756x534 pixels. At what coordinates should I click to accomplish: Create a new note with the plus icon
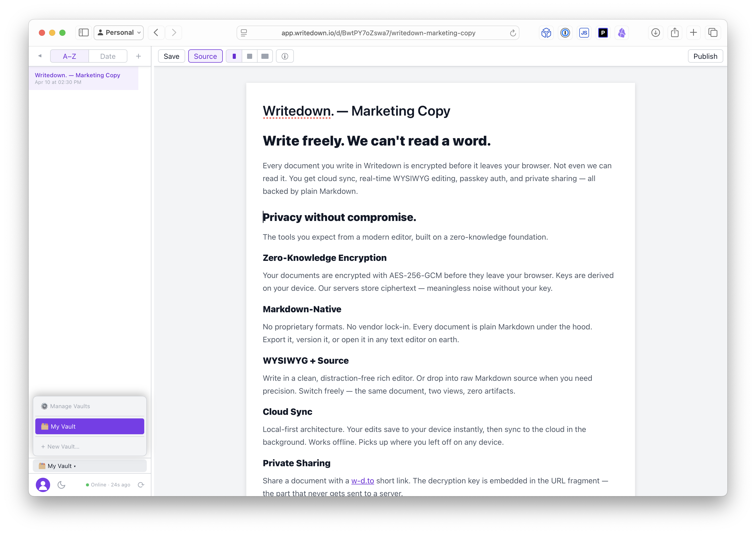pos(138,56)
